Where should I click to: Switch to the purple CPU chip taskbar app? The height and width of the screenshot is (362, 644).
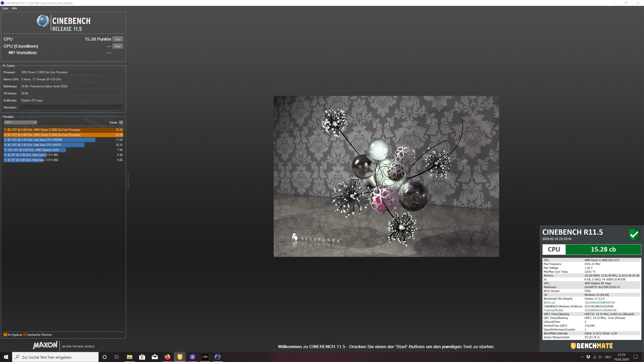[x=193, y=357]
